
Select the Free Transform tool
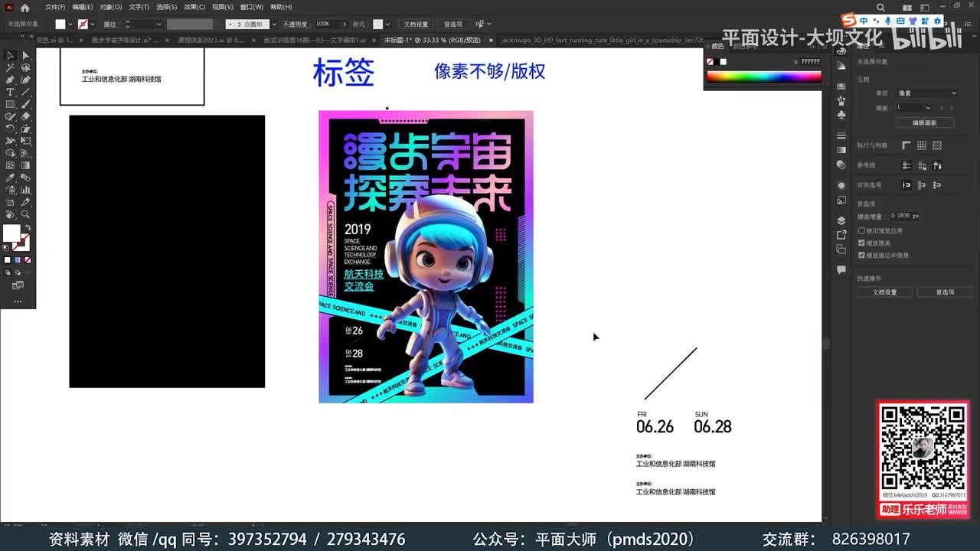pyautogui.click(x=25, y=141)
